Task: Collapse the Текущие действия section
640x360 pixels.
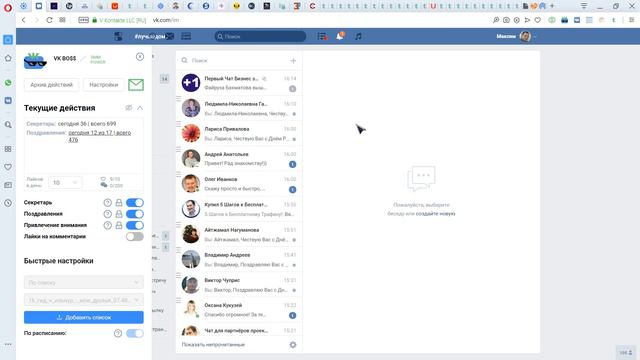Action: (140, 108)
